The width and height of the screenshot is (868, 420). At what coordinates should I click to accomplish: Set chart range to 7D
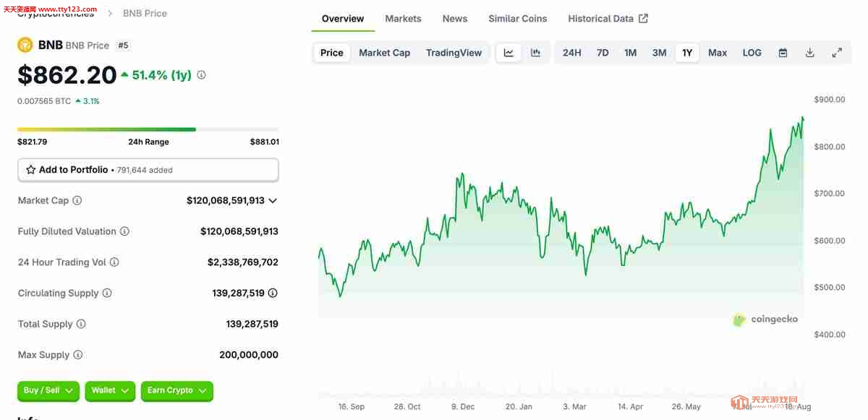[603, 53]
